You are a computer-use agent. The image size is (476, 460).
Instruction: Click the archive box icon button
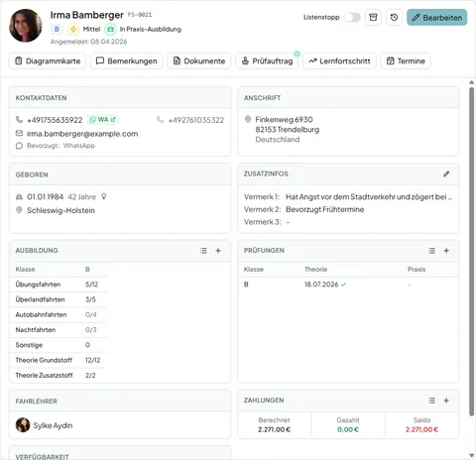coord(373,17)
